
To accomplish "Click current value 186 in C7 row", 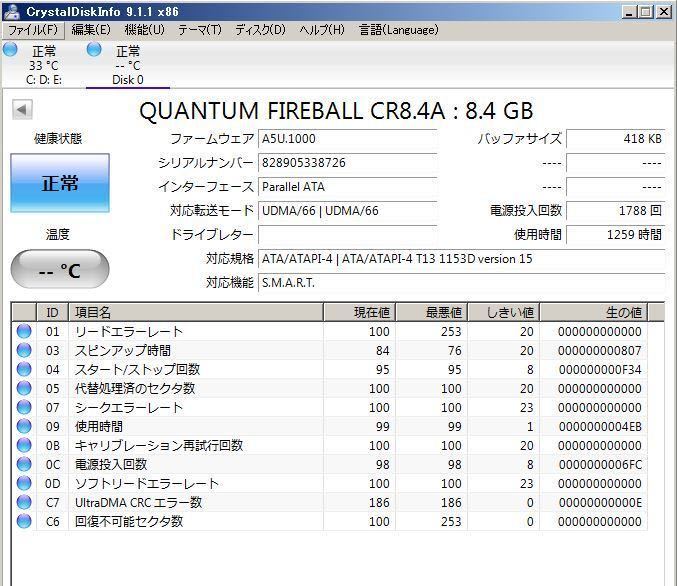I will 379,503.
